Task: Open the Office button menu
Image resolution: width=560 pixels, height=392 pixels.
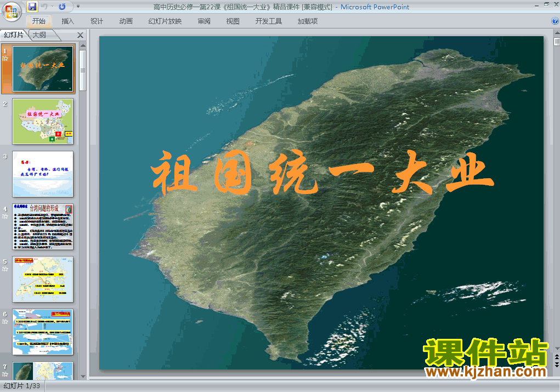Action: (x=12, y=12)
